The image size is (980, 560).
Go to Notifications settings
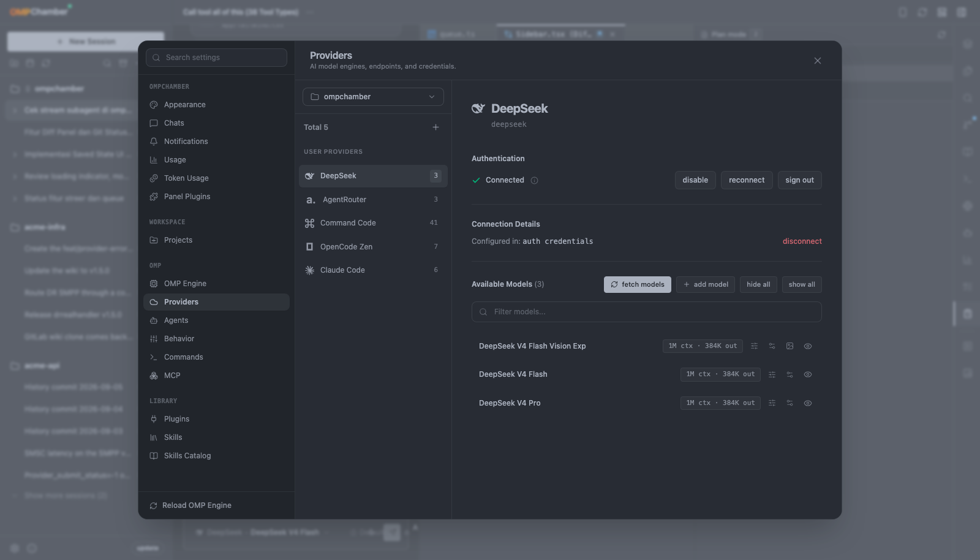[x=216, y=142]
